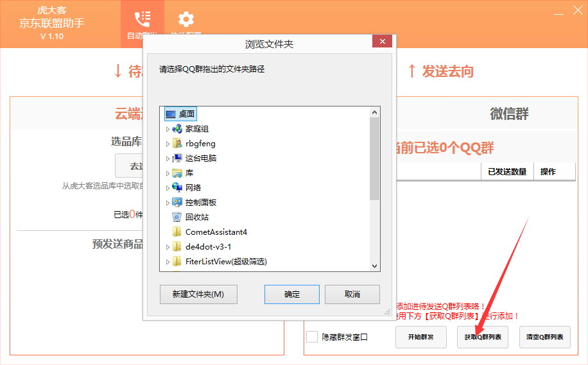The width and height of the screenshot is (588, 365).
Task: Open the gear settings icon in header
Action: pos(186,19)
